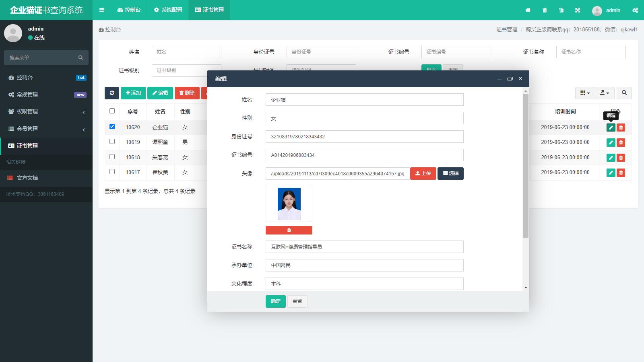Click the green edit icon for row 10617

[x=611, y=173]
